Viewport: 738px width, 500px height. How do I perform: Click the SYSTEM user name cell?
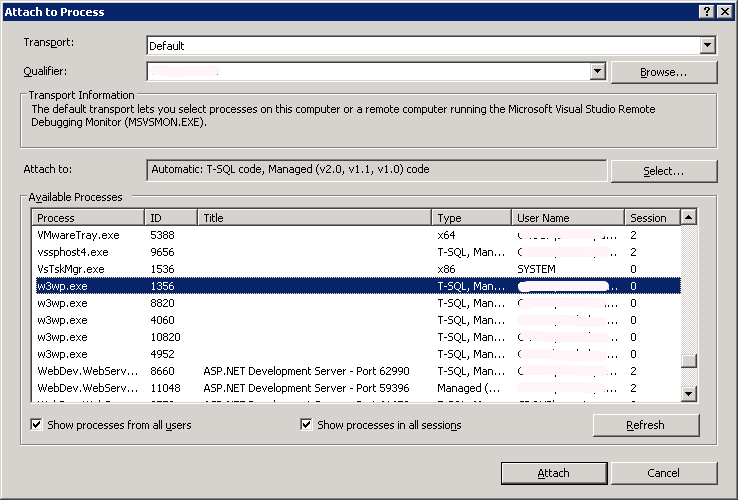(x=536, y=269)
